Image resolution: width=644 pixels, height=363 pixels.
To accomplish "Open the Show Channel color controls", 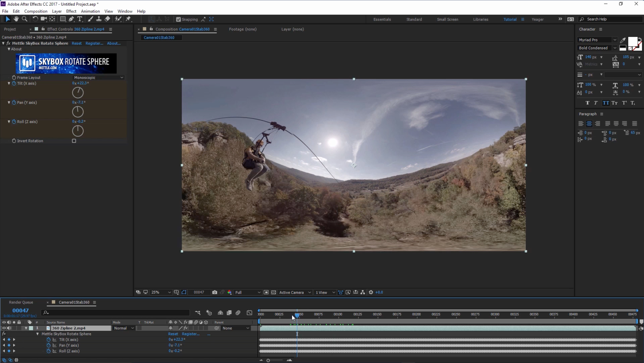I will (229, 292).
